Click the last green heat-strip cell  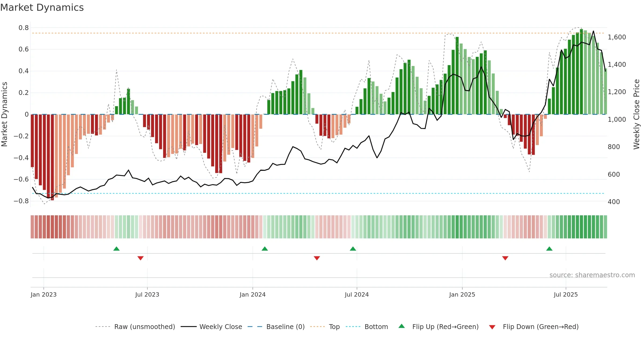[605, 227]
